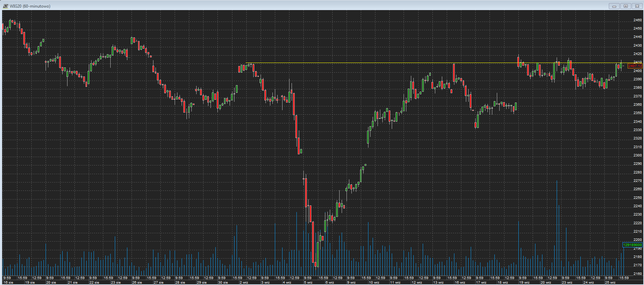This screenshot has width=644, height=285.
Task: Click the '10 wrz' date label
Action: (x=374, y=283)
